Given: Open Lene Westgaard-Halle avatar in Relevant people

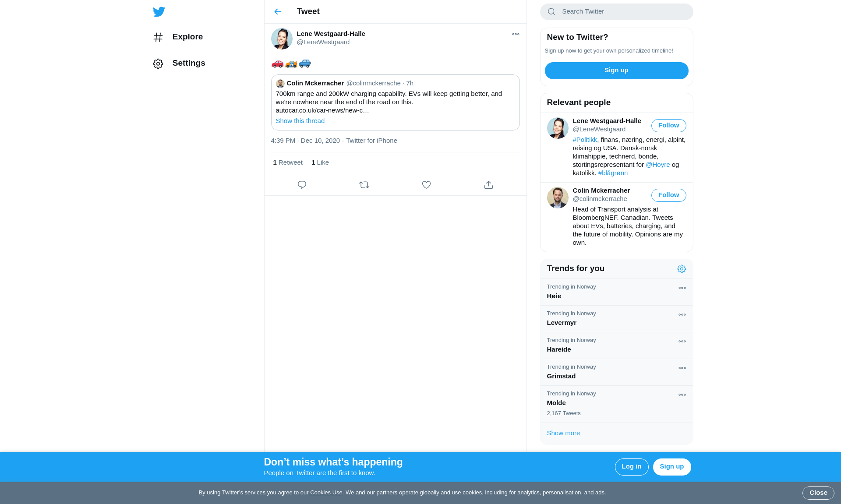Looking at the screenshot, I should coord(558,128).
